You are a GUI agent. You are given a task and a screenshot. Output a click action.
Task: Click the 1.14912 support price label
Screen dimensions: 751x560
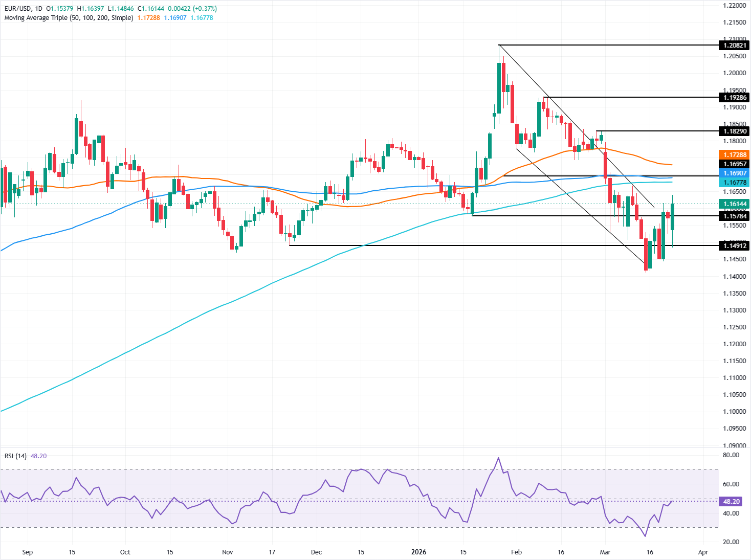(x=735, y=246)
